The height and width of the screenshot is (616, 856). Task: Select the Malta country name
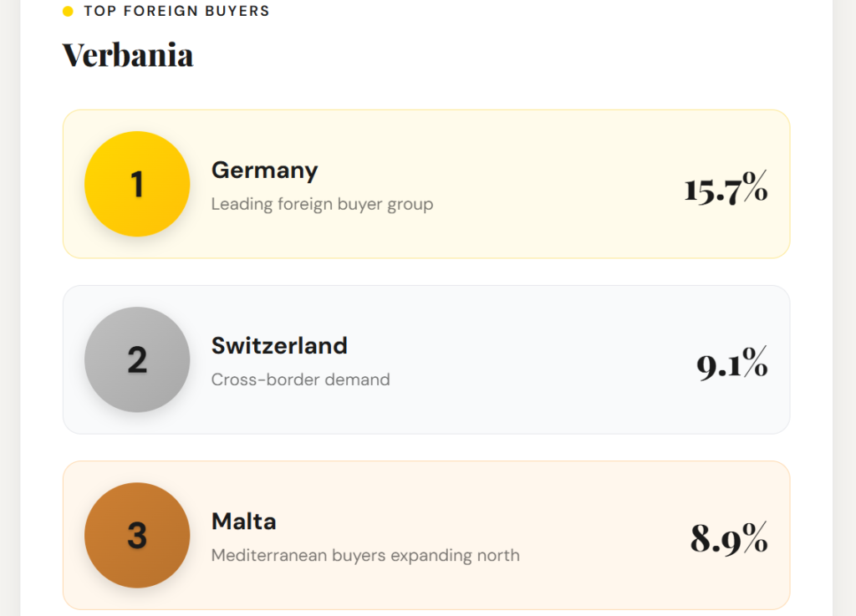click(243, 522)
